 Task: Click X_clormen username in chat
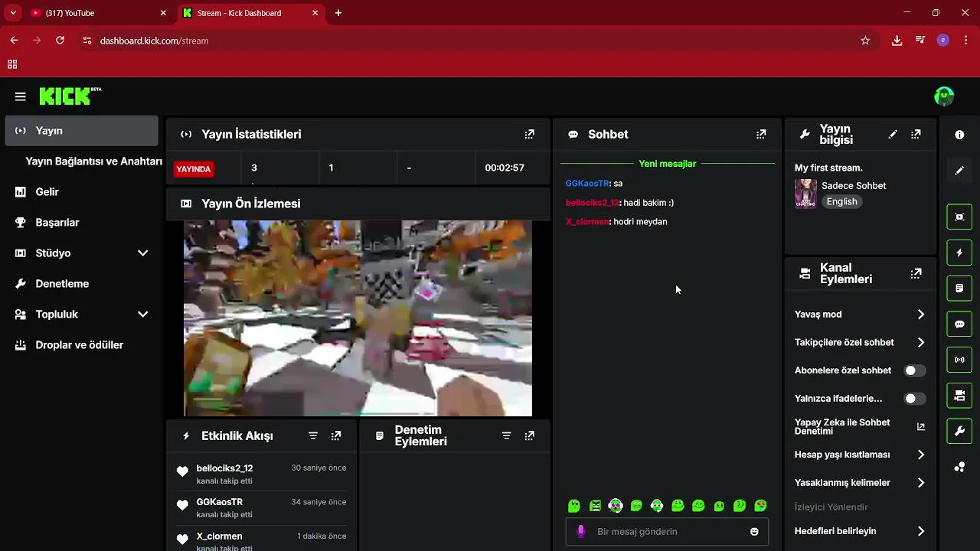(587, 222)
